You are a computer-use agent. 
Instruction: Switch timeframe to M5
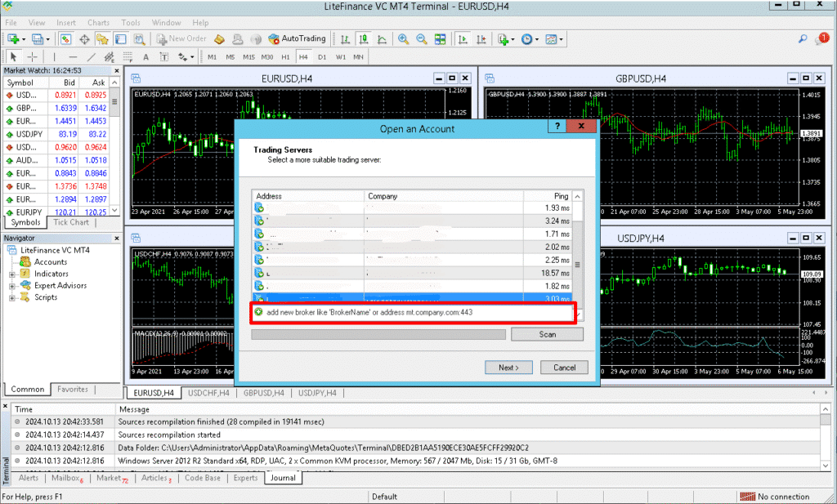coord(230,56)
